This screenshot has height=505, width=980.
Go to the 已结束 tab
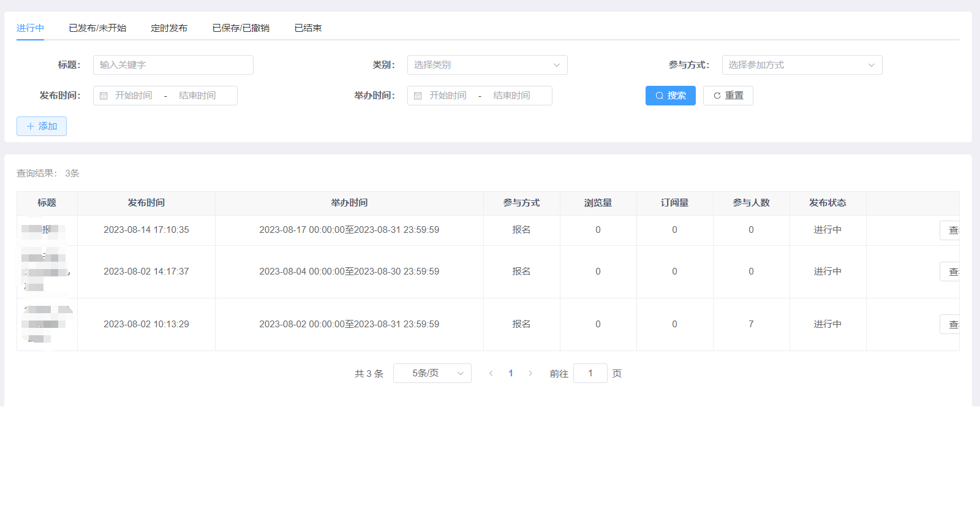pos(308,28)
